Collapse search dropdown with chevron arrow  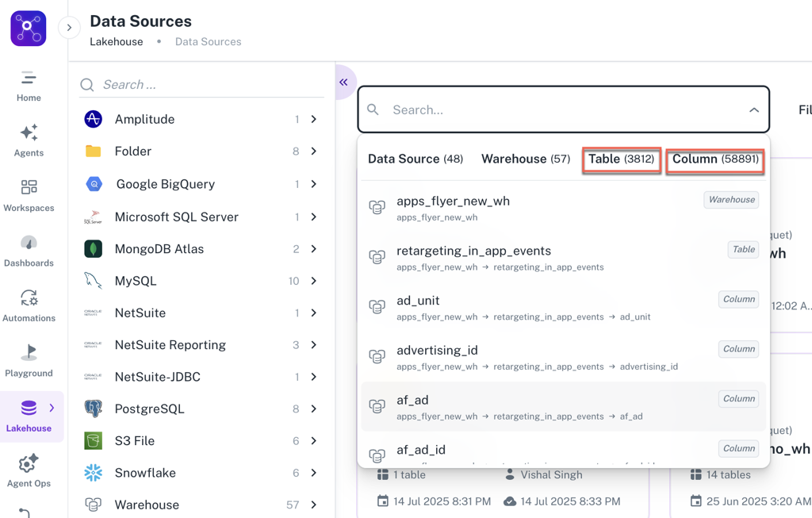point(753,110)
